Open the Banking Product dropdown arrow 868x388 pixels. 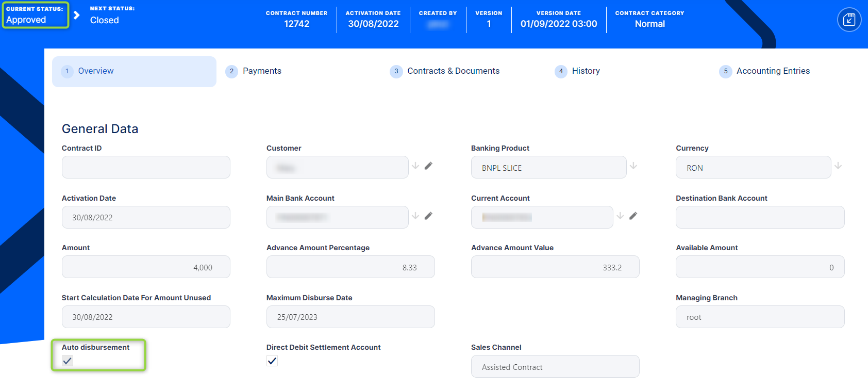coord(633,166)
